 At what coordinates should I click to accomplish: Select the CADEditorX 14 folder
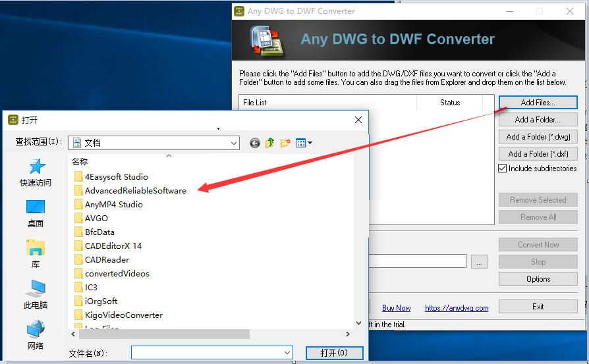coord(108,246)
